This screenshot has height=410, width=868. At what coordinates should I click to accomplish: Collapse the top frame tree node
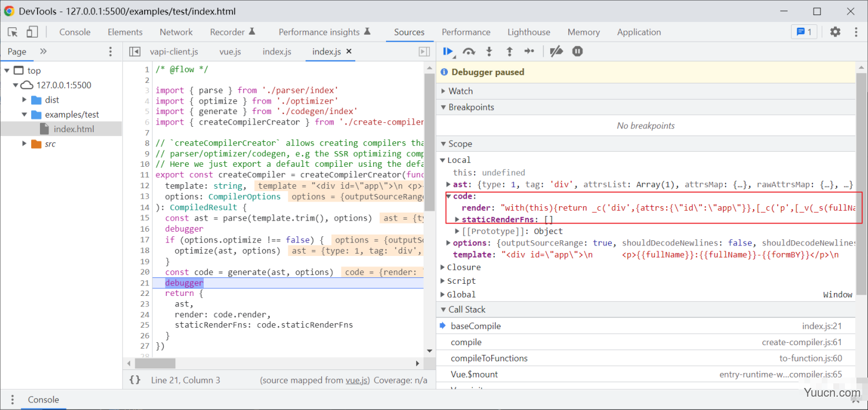coord(7,71)
